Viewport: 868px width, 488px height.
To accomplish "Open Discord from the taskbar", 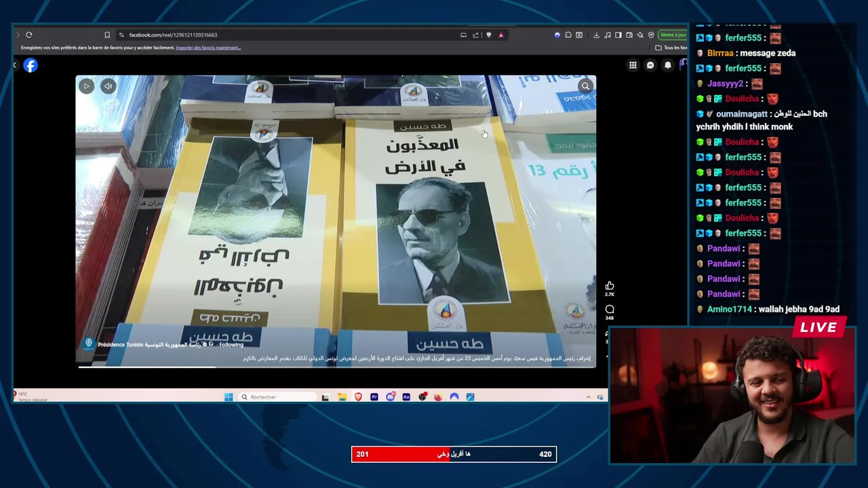I will pos(391,396).
